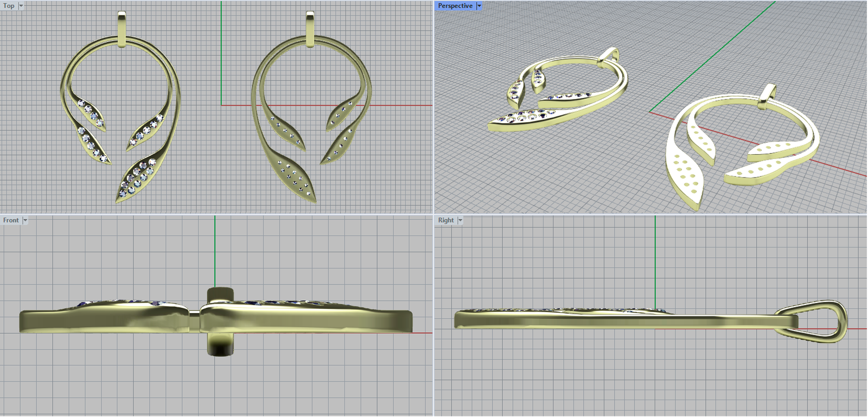868x419 pixels.
Task: Click the Right viewport title label
Action: pyautogui.click(x=446, y=220)
